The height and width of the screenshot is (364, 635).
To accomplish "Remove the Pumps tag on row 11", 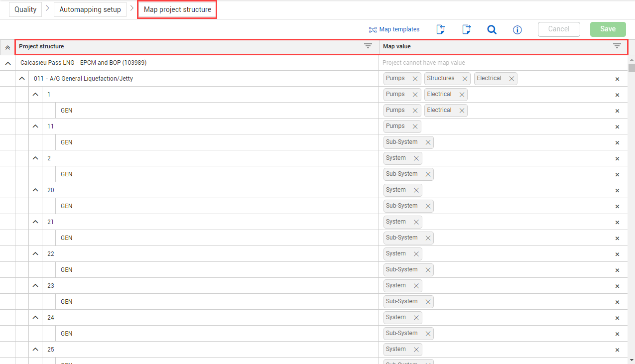I will tap(415, 126).
